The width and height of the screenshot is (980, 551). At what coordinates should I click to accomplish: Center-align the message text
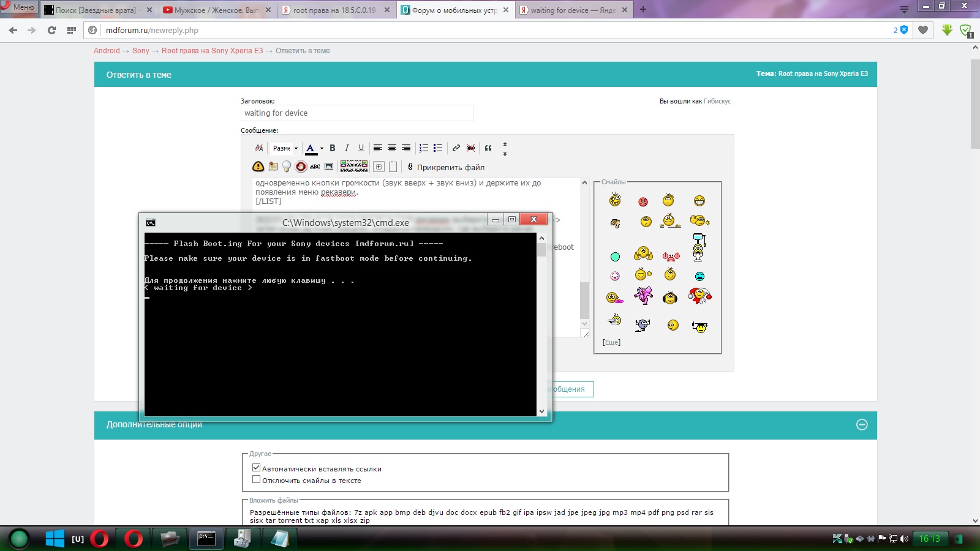392,148
